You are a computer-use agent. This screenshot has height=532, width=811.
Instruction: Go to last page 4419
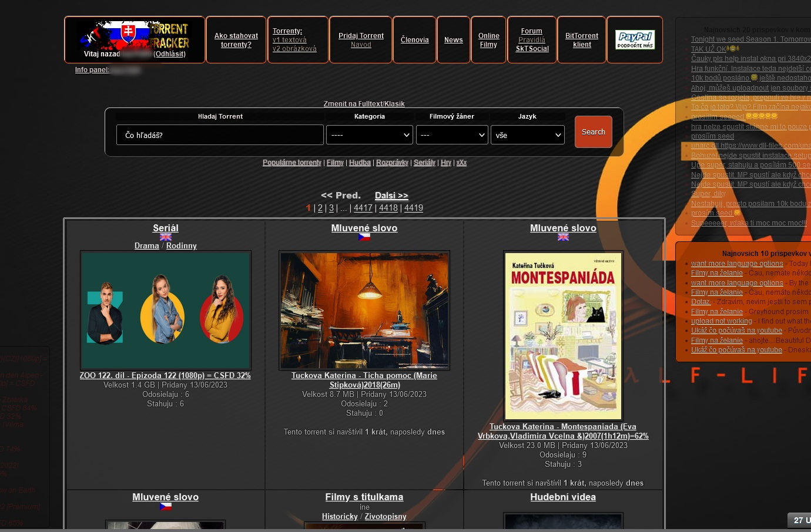click(x=414, y=208)
